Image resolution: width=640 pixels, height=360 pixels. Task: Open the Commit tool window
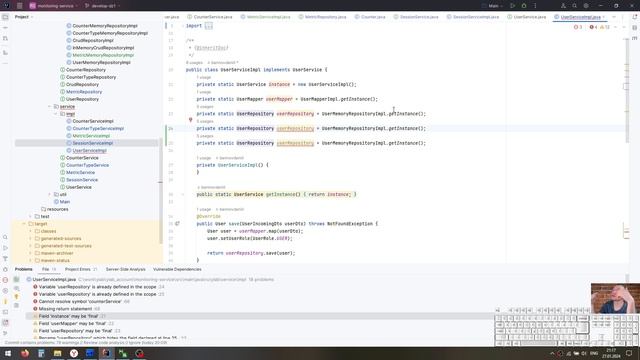[5, 28]
